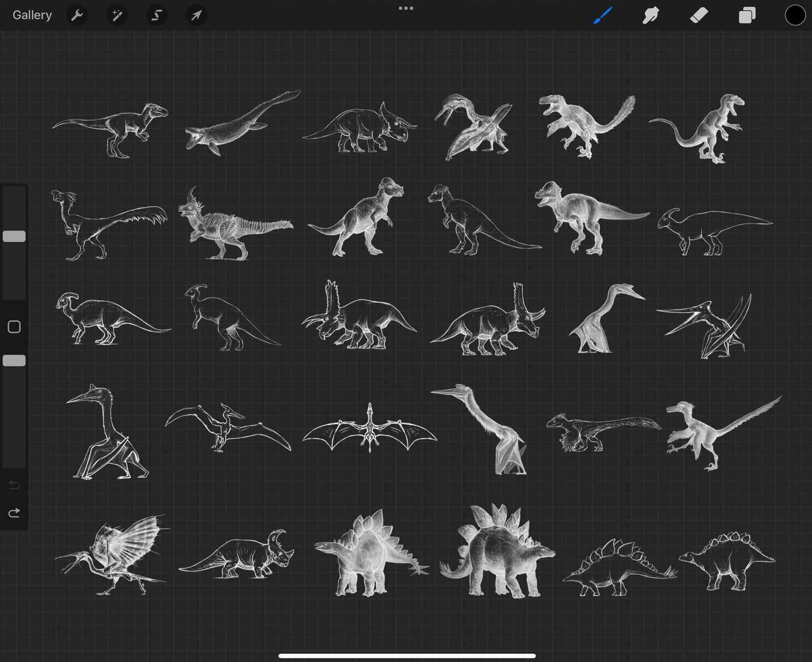This screenshot has width=812, height=662.
Task: Open the Layers panel
Action: tap(747, 15)
